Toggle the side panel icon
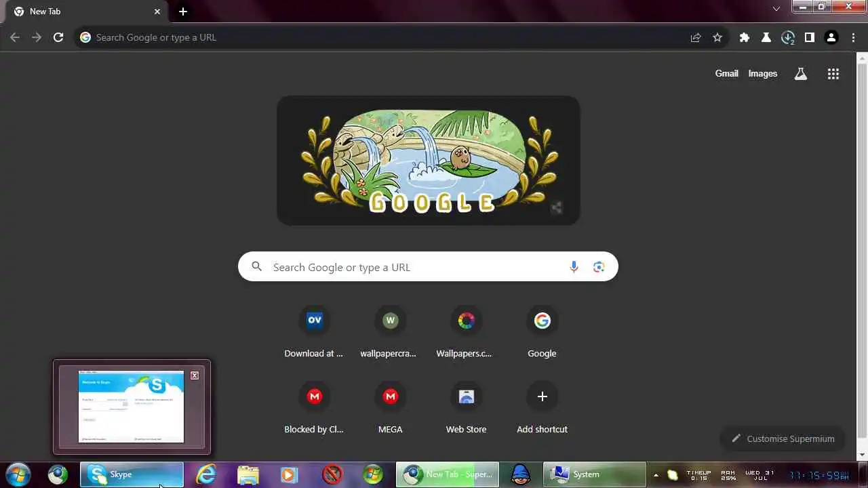This screenshot has height=488, width=868. coord(810,37)
